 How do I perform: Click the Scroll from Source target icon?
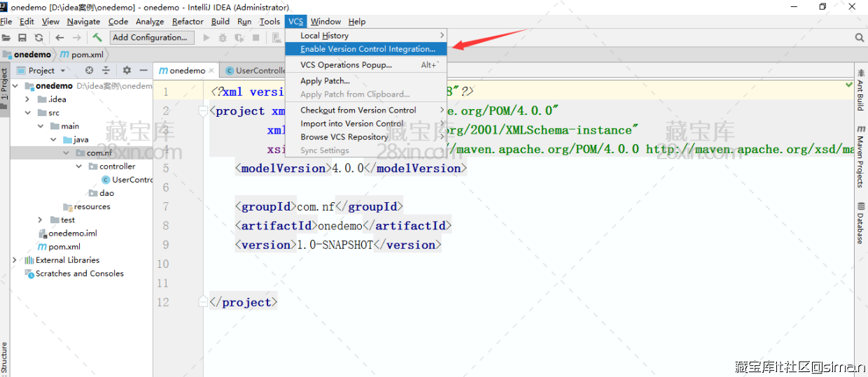pos(89,71)
